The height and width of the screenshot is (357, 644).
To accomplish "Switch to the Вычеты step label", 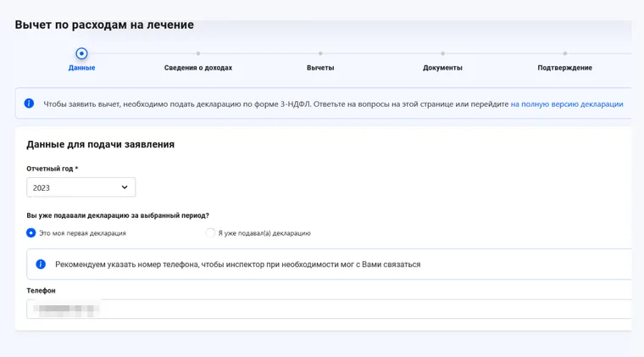I will (320, 68).
